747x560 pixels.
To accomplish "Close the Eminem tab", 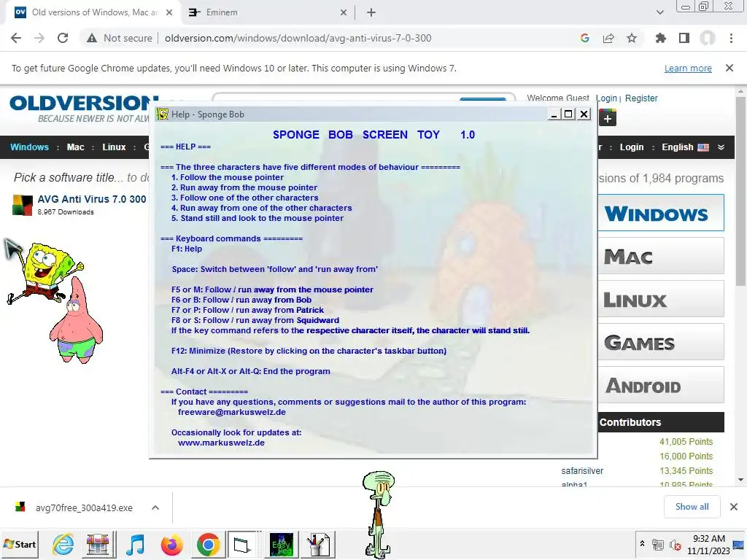I will pos(344,13).
